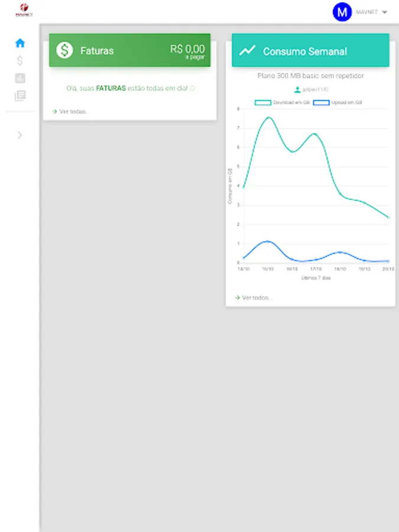This screenshot has width=399, height=532.
Task: Click the dollar coin icon on Faturas card
Action: point(64,50)
